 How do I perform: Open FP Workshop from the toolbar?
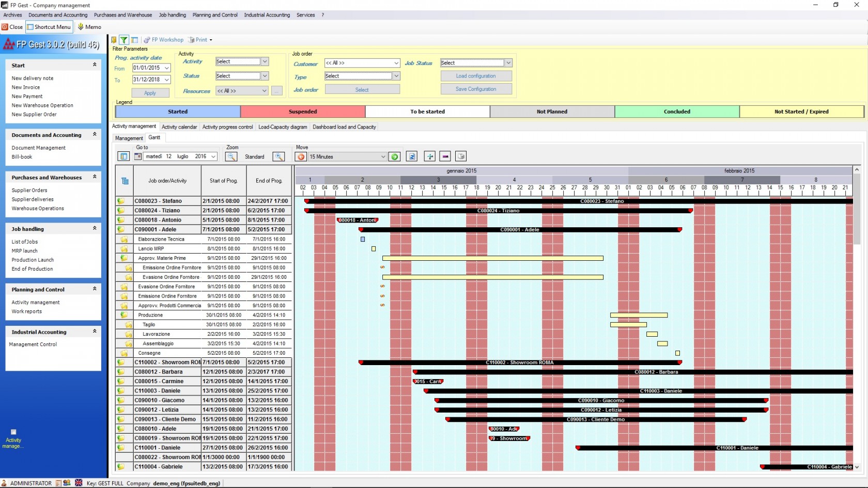pos(164,40)
